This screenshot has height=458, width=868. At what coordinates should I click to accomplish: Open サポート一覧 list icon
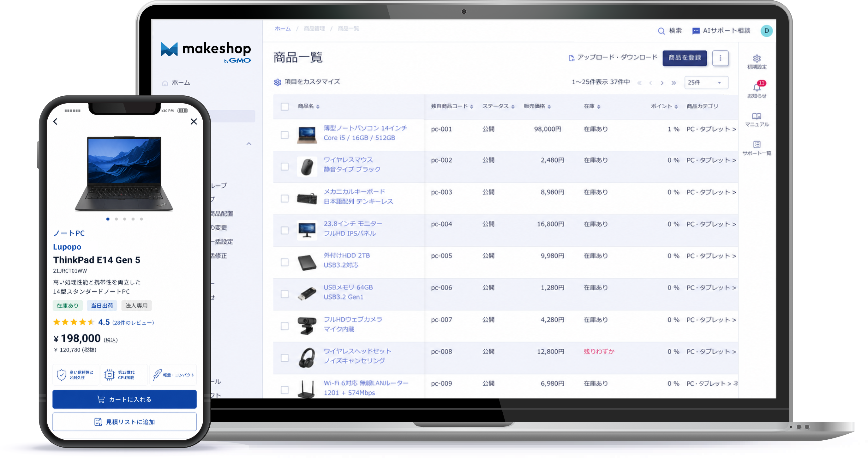(757, 145)
